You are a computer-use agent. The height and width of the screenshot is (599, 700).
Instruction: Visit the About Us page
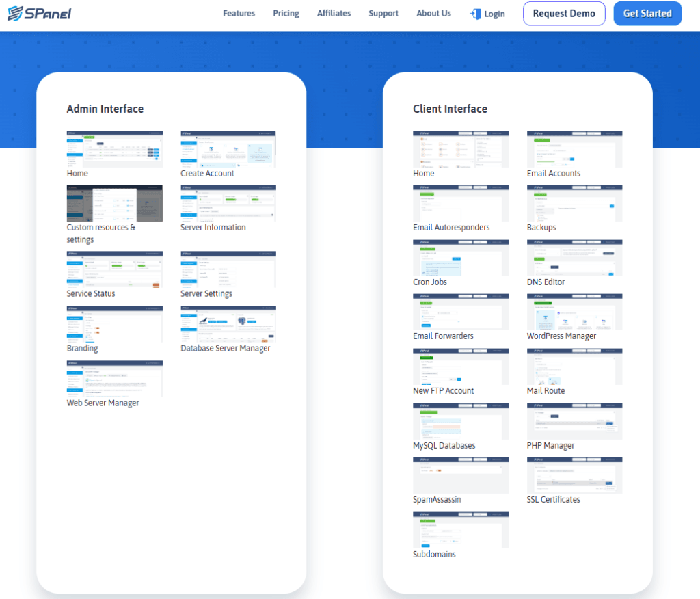[433, 14]
